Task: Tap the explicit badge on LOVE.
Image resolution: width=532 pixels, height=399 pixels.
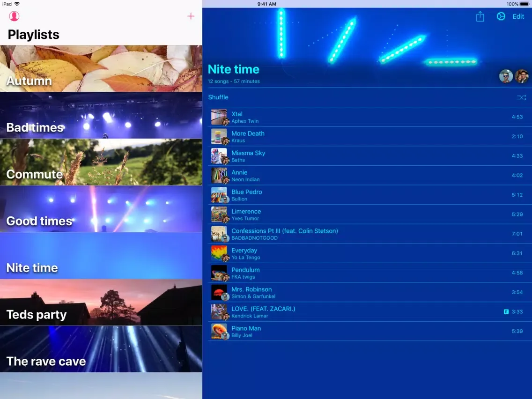Action: coord(506,311)
